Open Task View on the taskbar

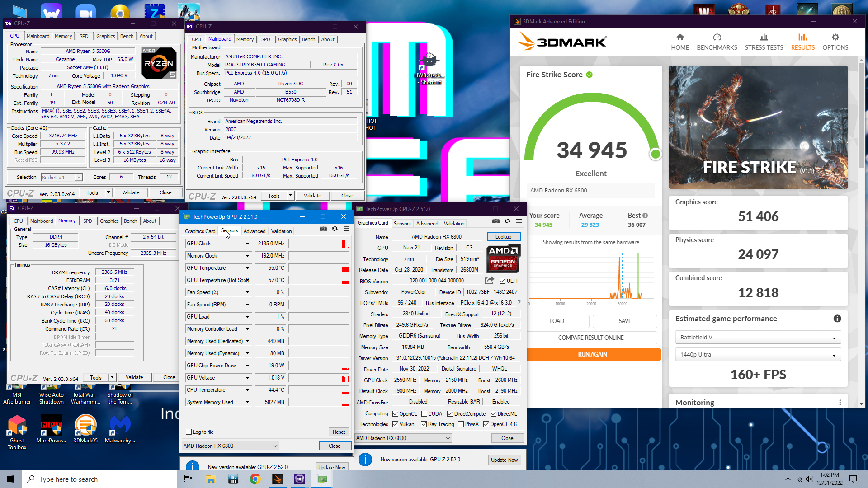point(188,479)
